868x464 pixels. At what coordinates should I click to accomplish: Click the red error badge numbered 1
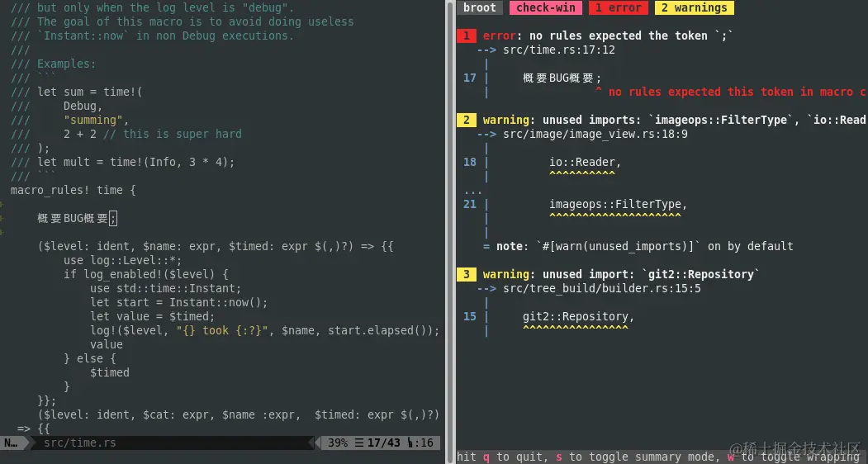(x=466, y=36)
